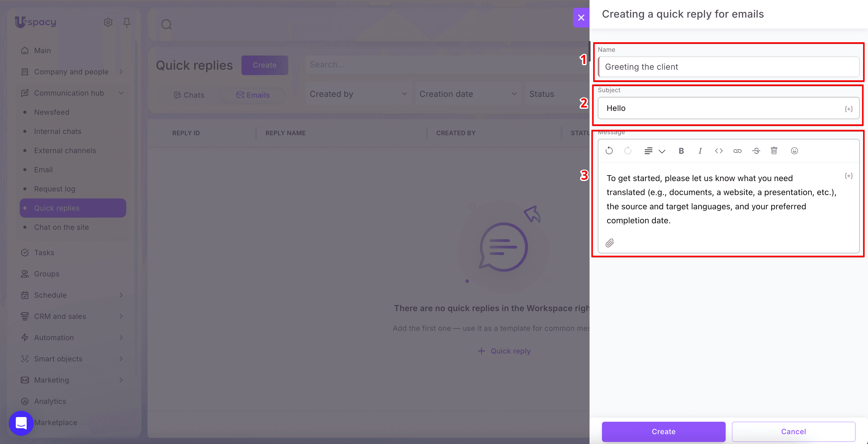The width and height of the screenshot is (868, 444).
Task: Open the 'Creation date' filter dropdown
Action: click(x=468, y=94)
